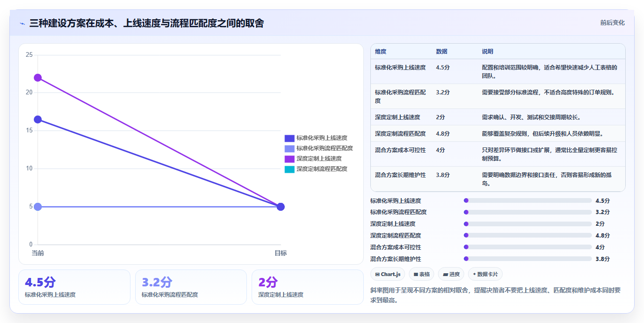Click the 混合方案成本可控性 progress bar
Image resolution: width=644 pixels, height=323 pixels.
click(528, 247)
